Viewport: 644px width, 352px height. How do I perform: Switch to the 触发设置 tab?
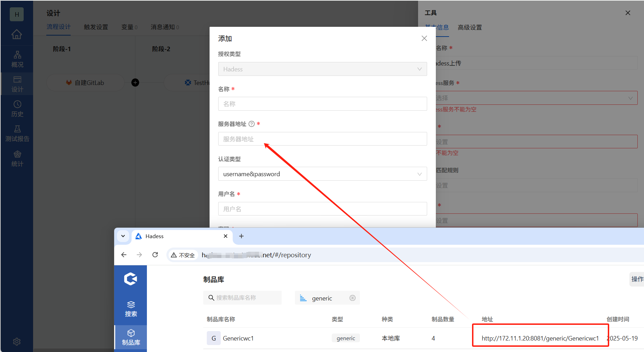coord(96,27)
